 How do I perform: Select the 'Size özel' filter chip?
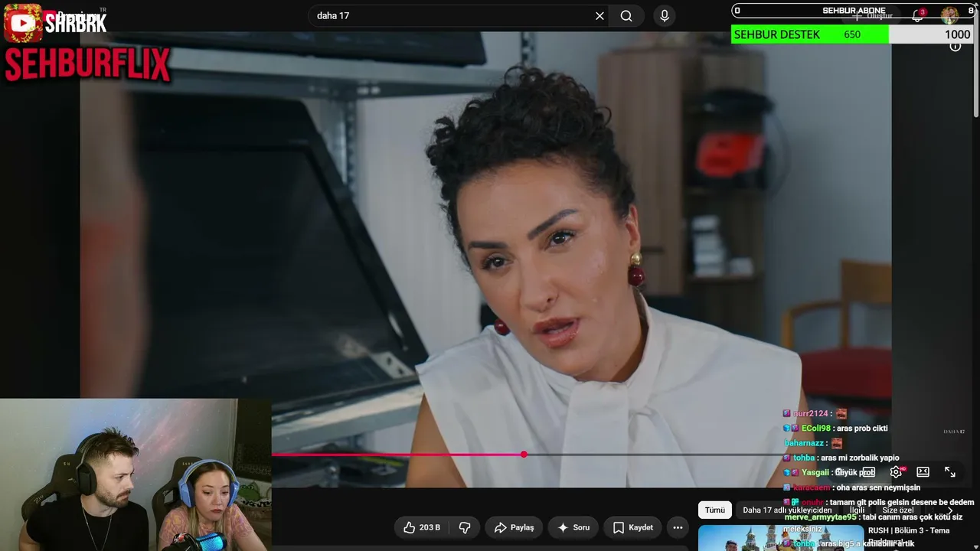(898, 510)
